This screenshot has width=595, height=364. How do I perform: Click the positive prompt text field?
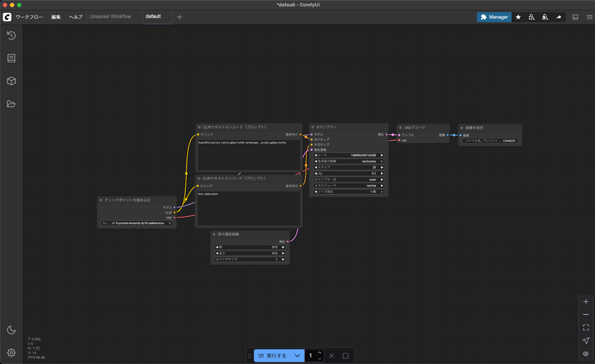249,155
